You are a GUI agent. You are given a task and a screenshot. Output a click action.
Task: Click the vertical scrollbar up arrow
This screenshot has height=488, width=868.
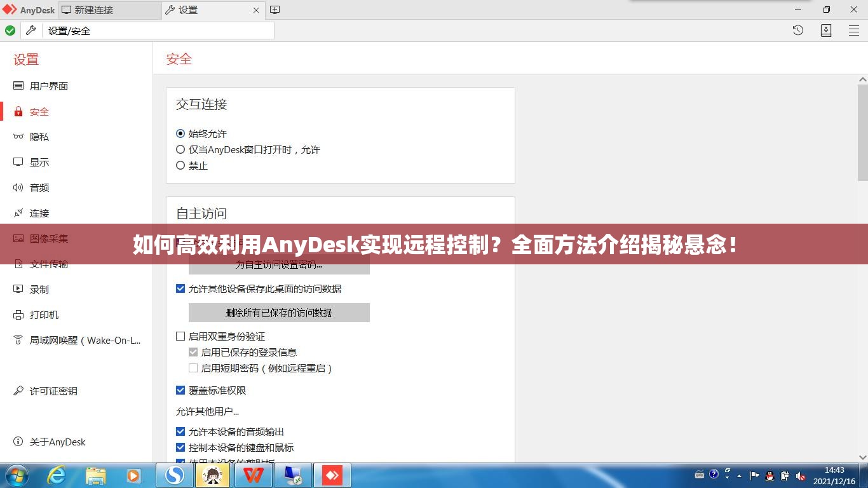[x=862, y=79]
